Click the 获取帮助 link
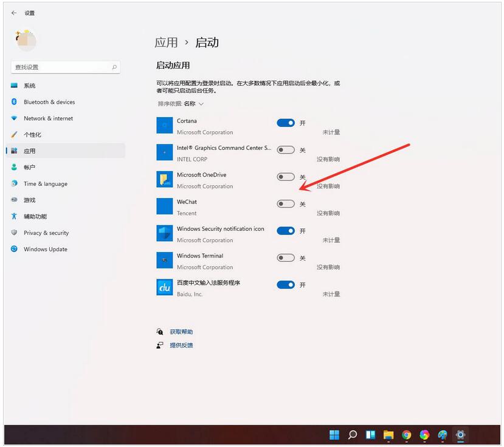The image size is (504, 447). tap(181, 332)
